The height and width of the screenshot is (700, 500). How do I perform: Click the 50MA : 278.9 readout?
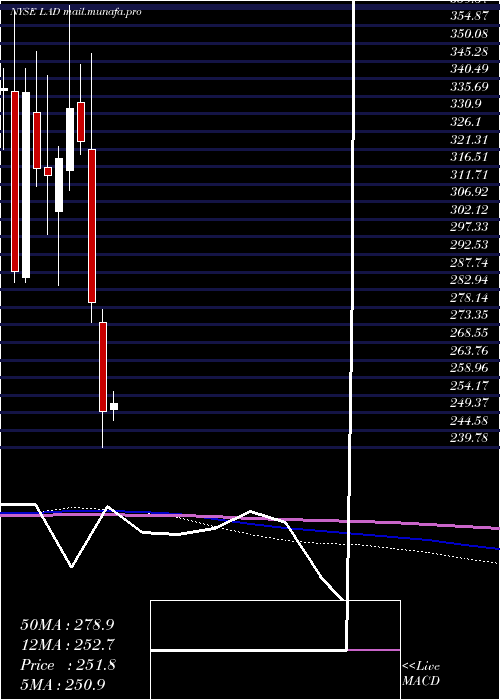pos(67,625)
